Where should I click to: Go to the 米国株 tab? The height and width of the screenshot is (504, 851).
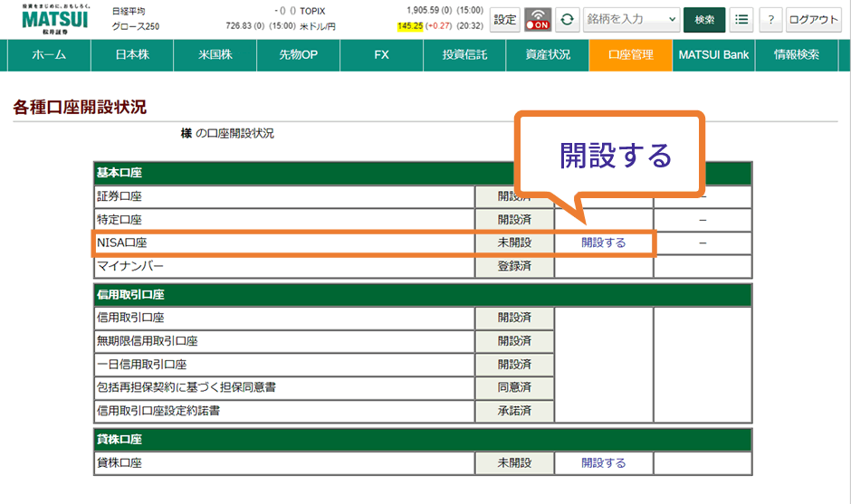click(215, 55)
